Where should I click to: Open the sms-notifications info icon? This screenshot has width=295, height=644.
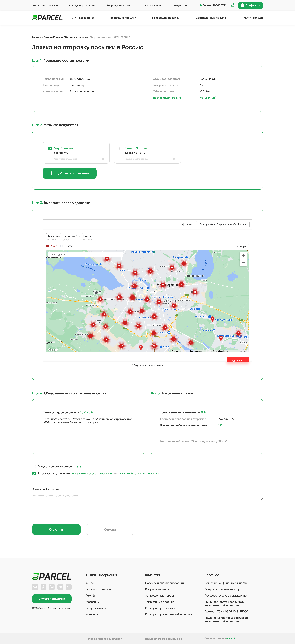point(79,466)
